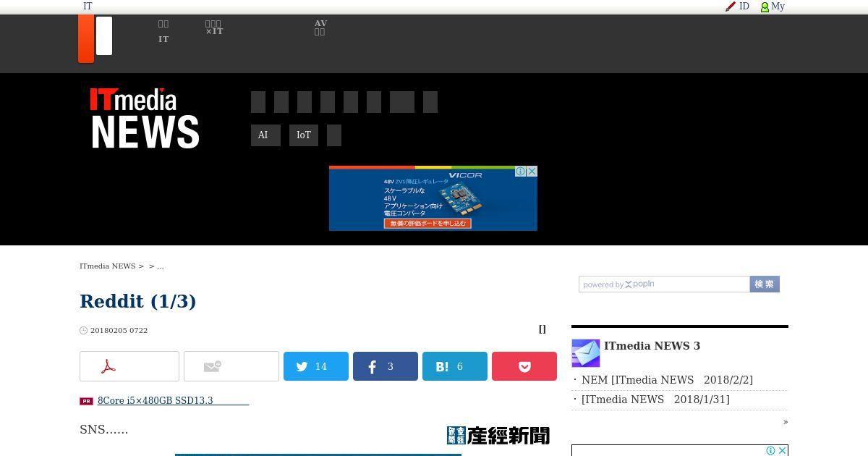This screenshot has width=868, height=456.
Task: Save article with the PDF icon button
Action: tap(129, 366)
